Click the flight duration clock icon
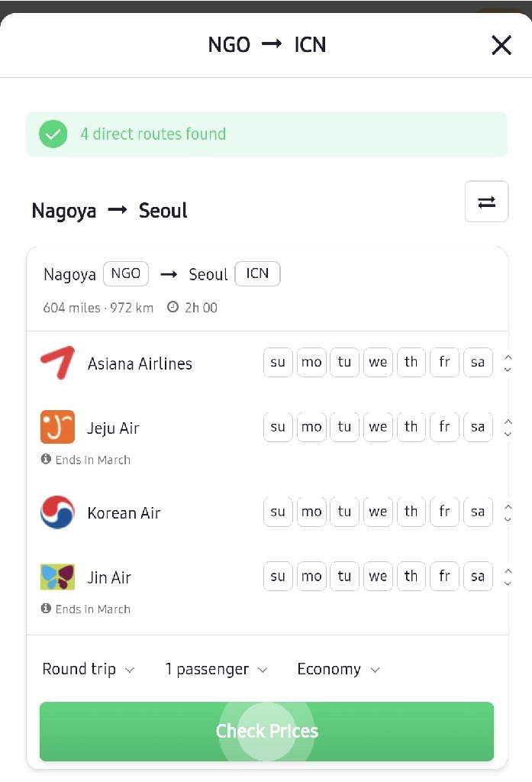 point(172,307)
